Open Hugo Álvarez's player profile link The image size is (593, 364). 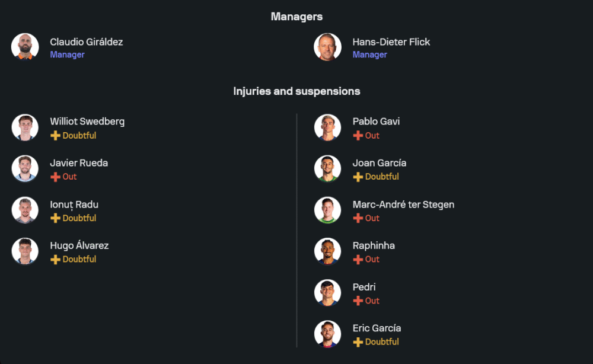(x=79, y=245)
